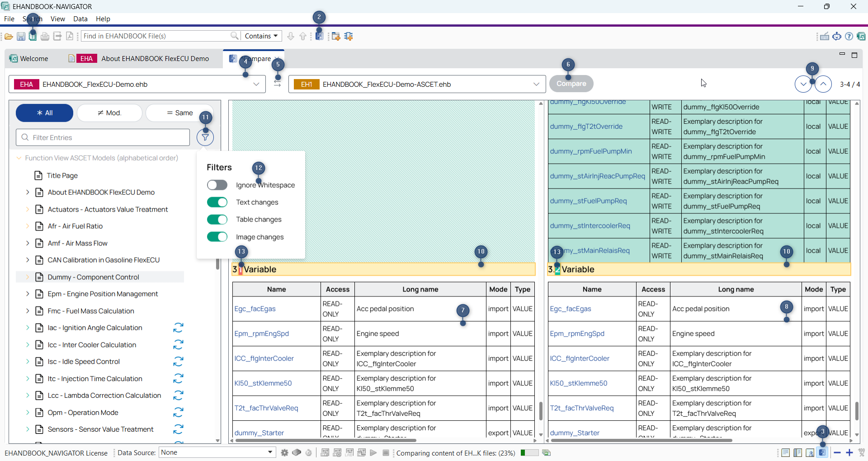The width and height of the screenshot is (868, 461).
Task: Switch to About EHANDBOOK FlexECU Demo tab
Action: pyautogui.click(x=139, y=59)
